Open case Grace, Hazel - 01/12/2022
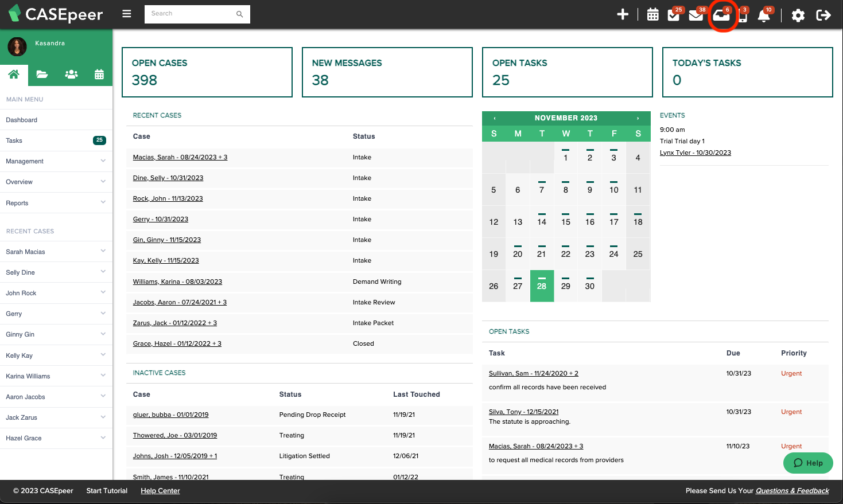Viewport: 843px width, 504px height. [x=177, y=343]
